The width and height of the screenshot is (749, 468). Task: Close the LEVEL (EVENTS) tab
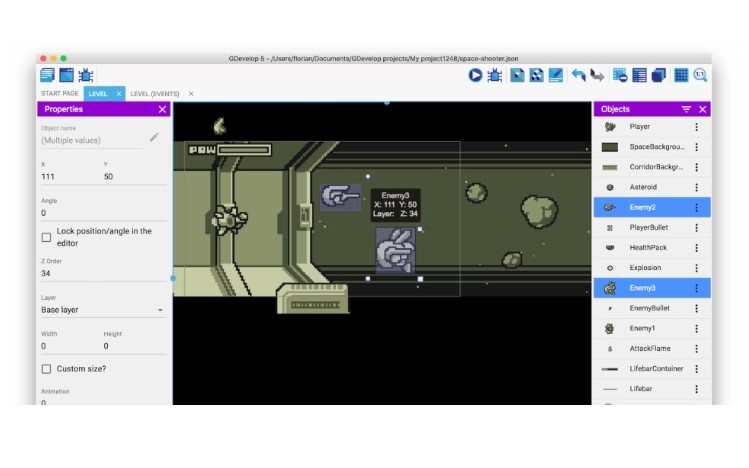[191, 94]
